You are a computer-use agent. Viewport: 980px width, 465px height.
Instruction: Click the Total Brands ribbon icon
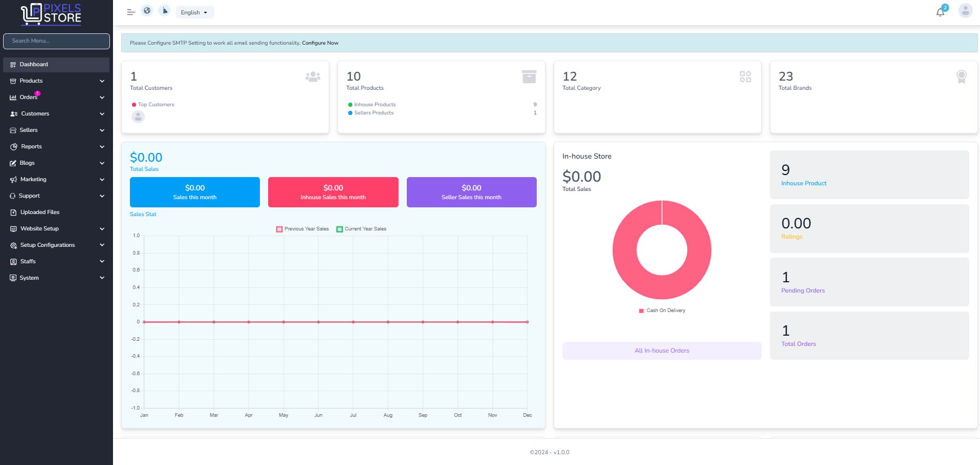point(961,77)
